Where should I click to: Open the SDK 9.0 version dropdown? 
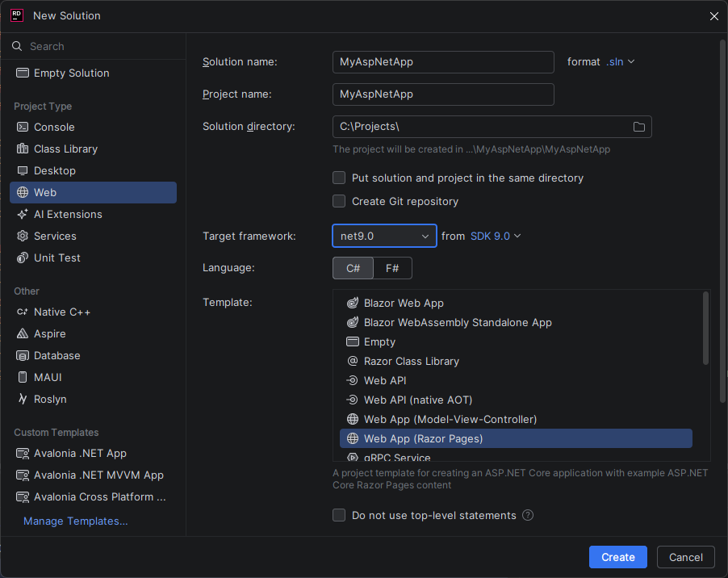(495, 236)
